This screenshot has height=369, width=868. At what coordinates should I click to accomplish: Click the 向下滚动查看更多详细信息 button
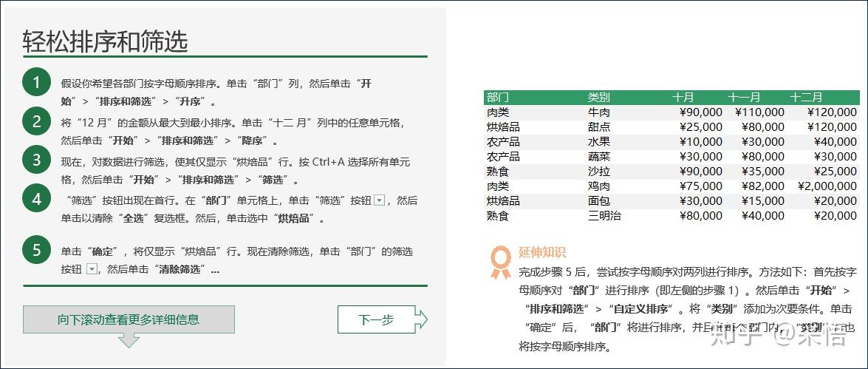(x=129, y=319)
